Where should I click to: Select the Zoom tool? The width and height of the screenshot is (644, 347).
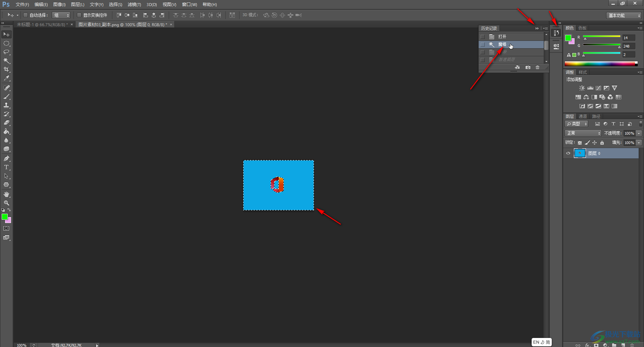coord(6,203)
